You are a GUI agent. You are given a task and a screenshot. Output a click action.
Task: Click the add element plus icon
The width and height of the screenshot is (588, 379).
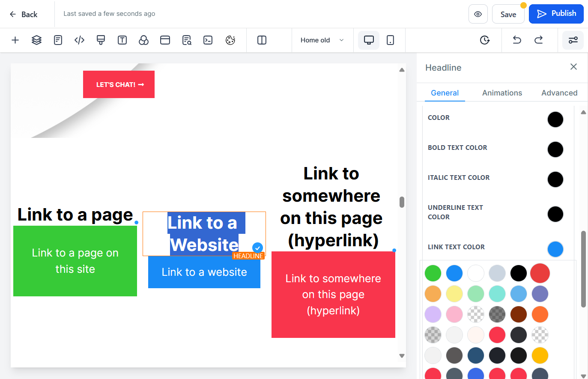click(15, 40)
